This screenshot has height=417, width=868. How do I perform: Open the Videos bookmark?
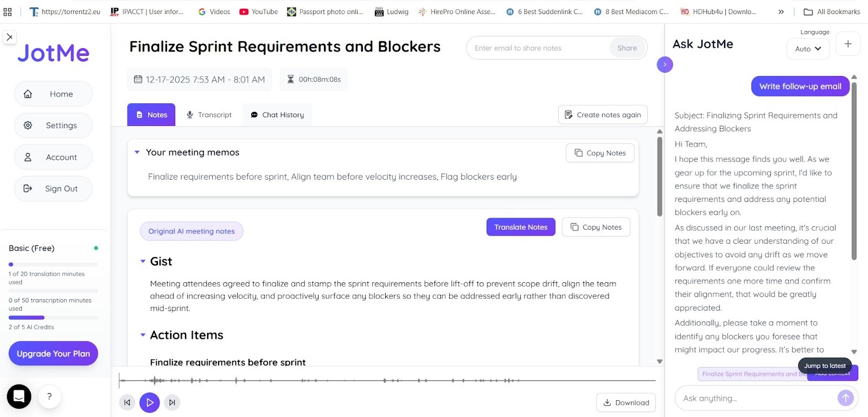point(214,11)
